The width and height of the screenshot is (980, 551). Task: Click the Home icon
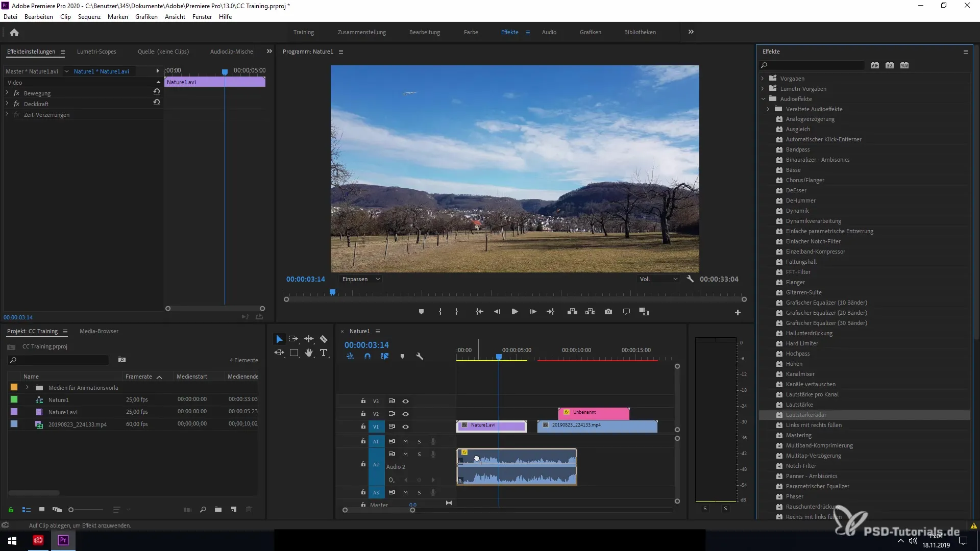point(14,33)
